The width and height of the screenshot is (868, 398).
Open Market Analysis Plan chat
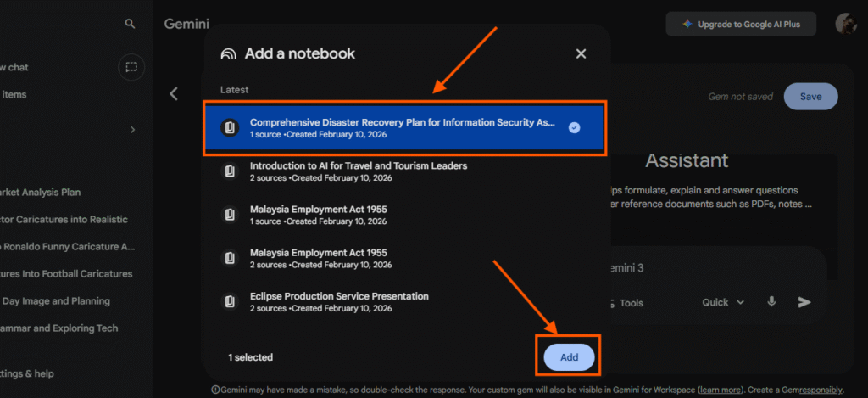pyautogui.click(x=42, y=193)
